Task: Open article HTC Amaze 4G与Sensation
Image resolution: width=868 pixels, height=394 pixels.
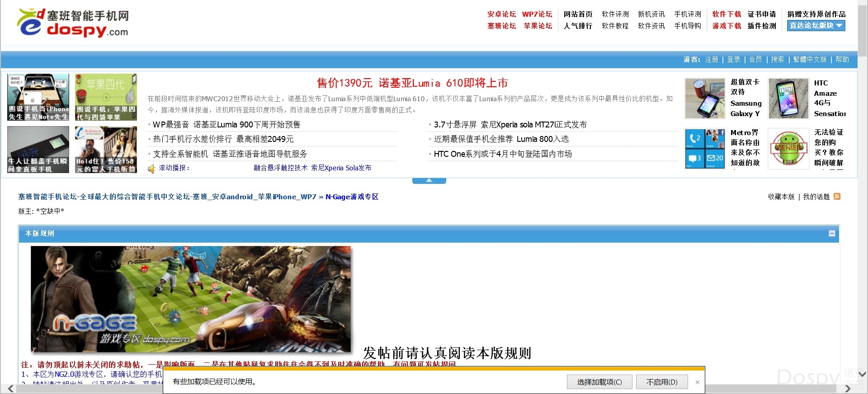Action: 830,98
